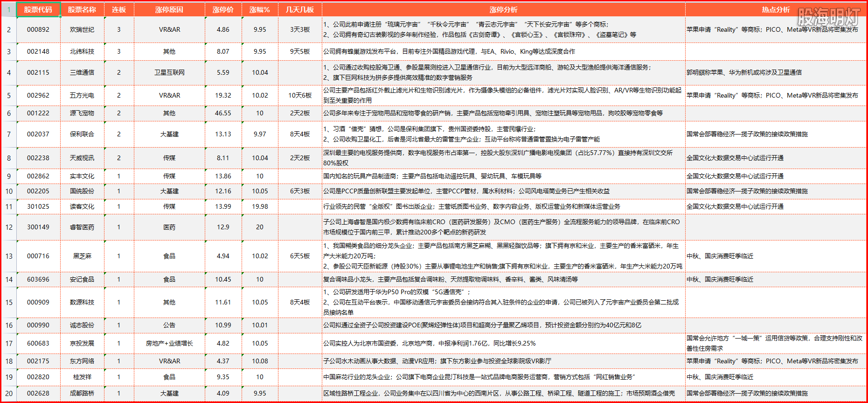Select the 涨幅% header cell
868x403 pixels.
click(x=260, y=9)
